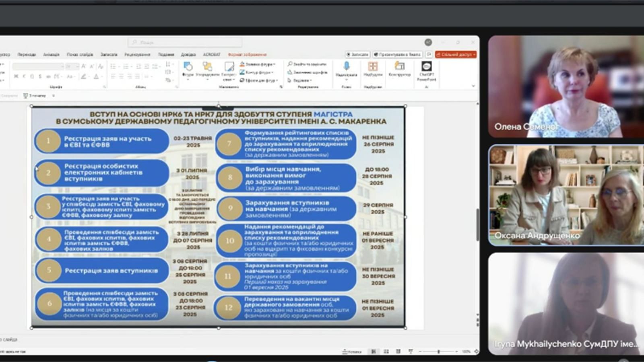Screen dimensions: 644x362
Task: Open the Фігури shapes gallery
Action: 188,70
